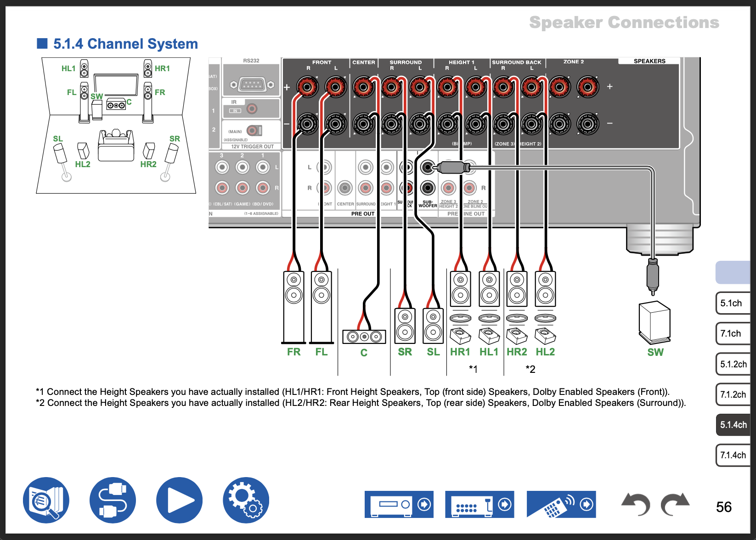Switch to the 7.1ch tab
756x540 pixels.
pos(732,333)
